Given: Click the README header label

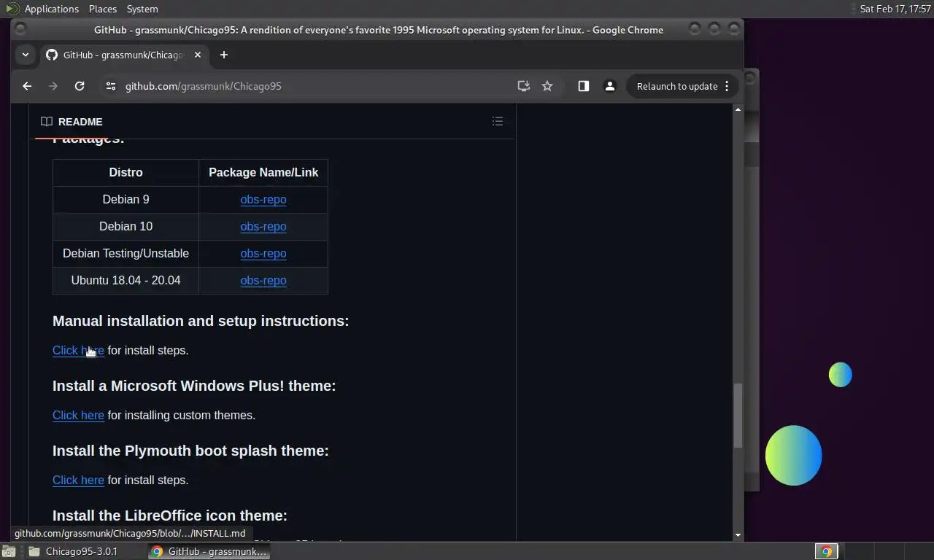Looking at the screenshot, I should [x=80, y=122].
